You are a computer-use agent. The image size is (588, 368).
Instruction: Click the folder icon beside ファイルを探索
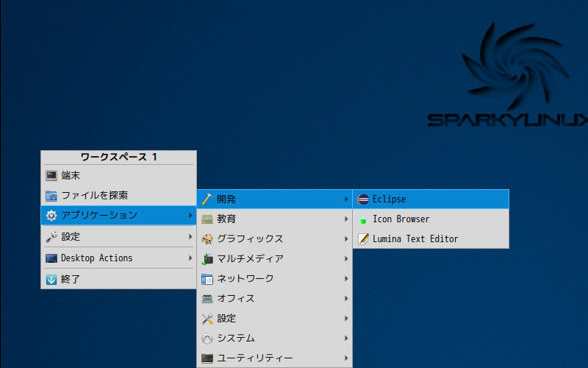pyautogui.click(x=51, y=195)
